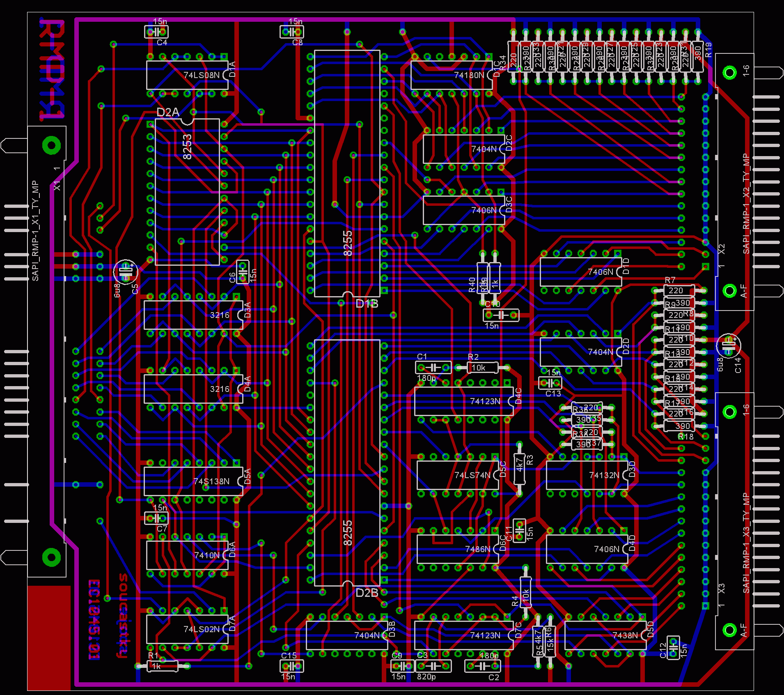This screenshot has width=784, height=695.
Task: Select the 74LS08N chip D1A
Action: pos(187,75)
